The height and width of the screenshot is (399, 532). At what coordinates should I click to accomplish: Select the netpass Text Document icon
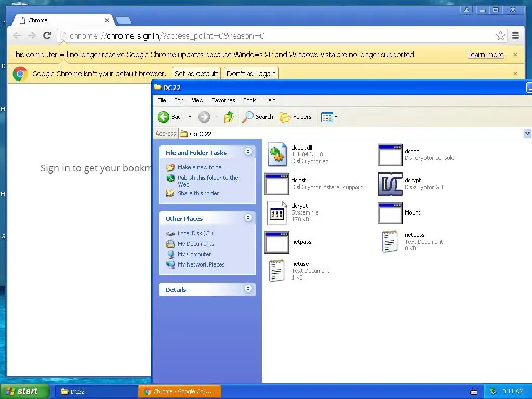390,242
